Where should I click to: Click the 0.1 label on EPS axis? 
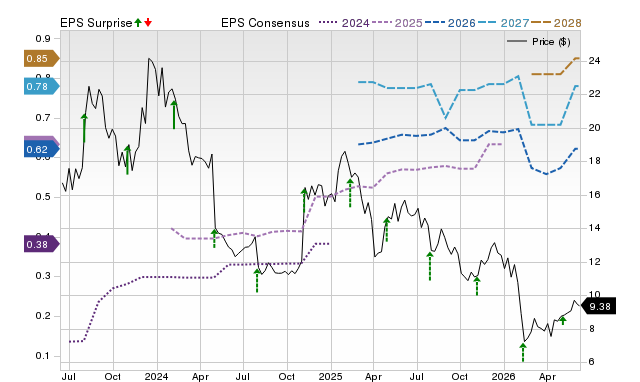(42, 356)
